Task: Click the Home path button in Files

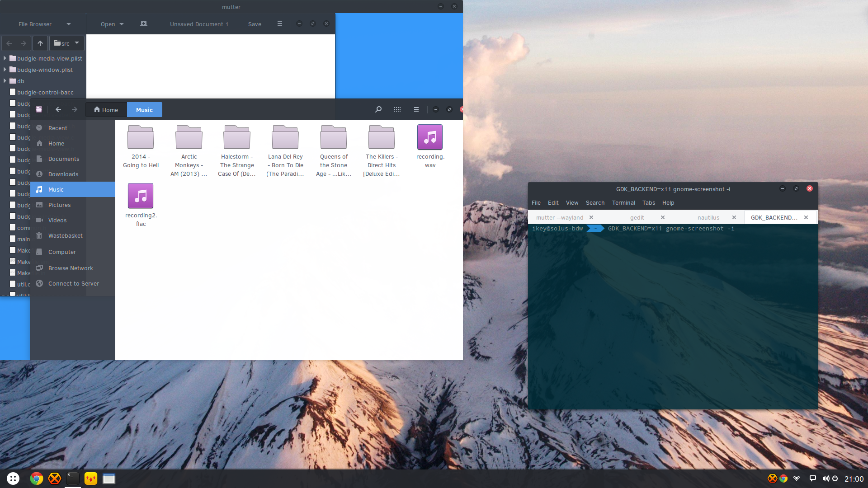Action: click(106, 110)
